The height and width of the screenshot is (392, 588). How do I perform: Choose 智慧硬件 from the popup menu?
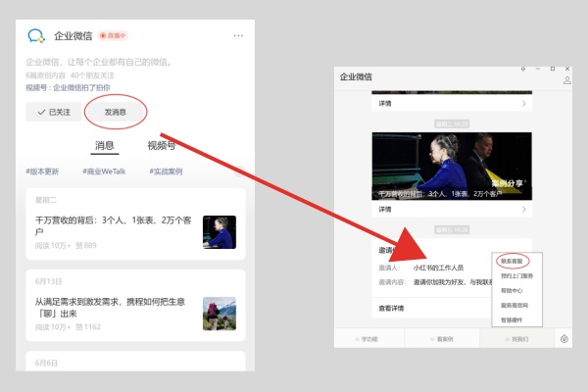[x=512, y=320]
